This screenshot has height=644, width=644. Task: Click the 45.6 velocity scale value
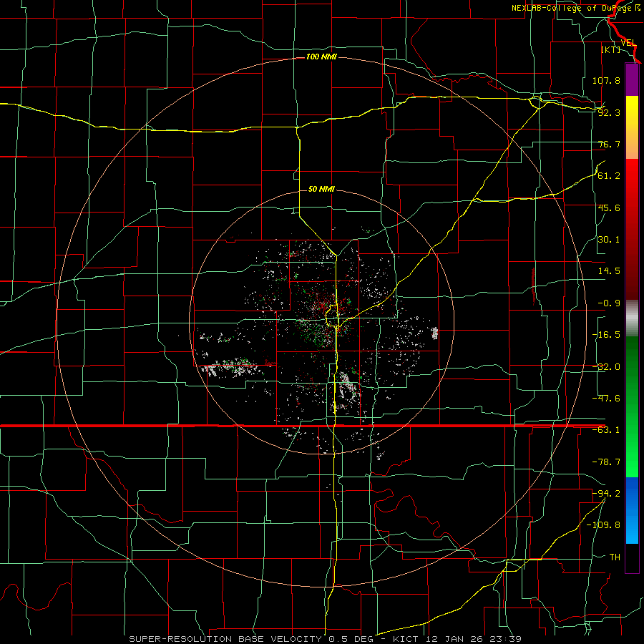tap(609, 208)
